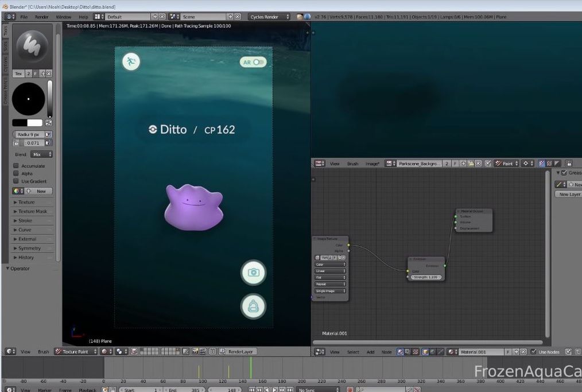Select alpha channel display icon
This screenshot has height=392, width=582.
(557, 164)
